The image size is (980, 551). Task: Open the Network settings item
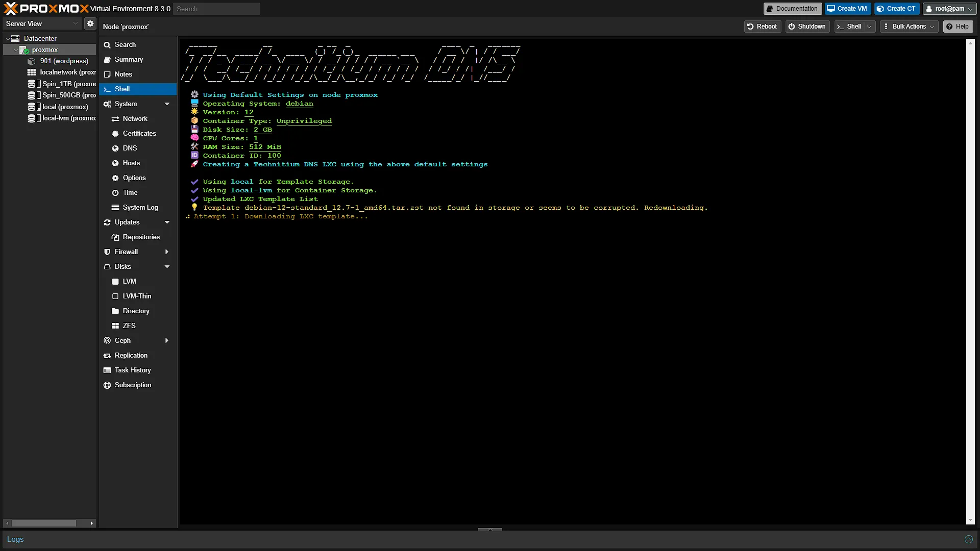tap(138, 119)
